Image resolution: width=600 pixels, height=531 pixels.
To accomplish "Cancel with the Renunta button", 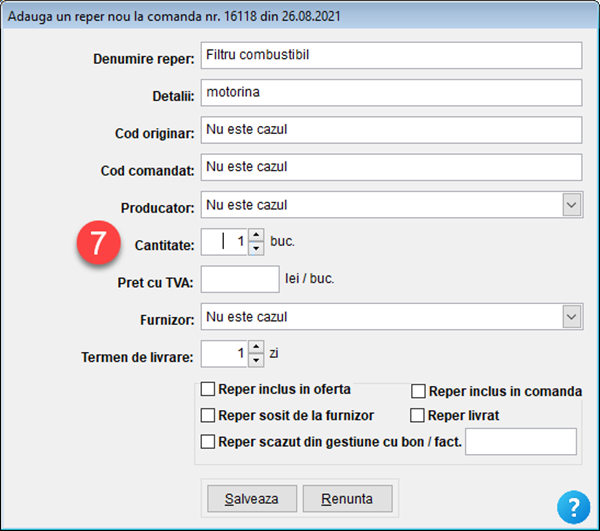I will (x=347, y=499).
